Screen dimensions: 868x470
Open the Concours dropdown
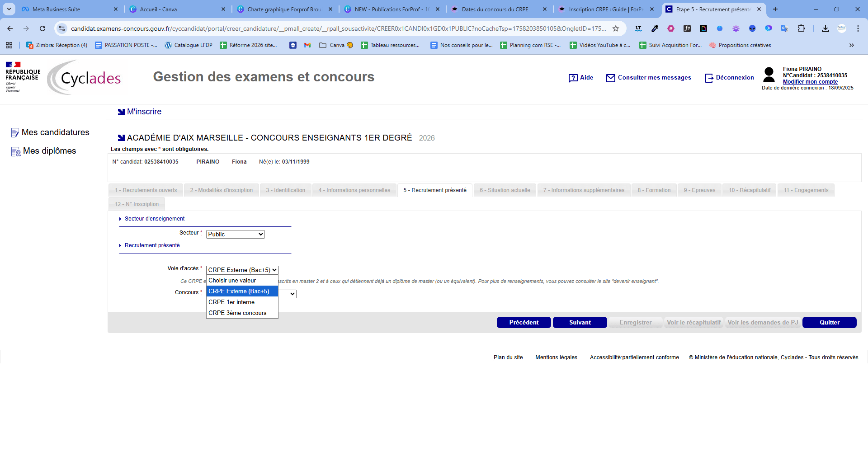pos(292,294)
